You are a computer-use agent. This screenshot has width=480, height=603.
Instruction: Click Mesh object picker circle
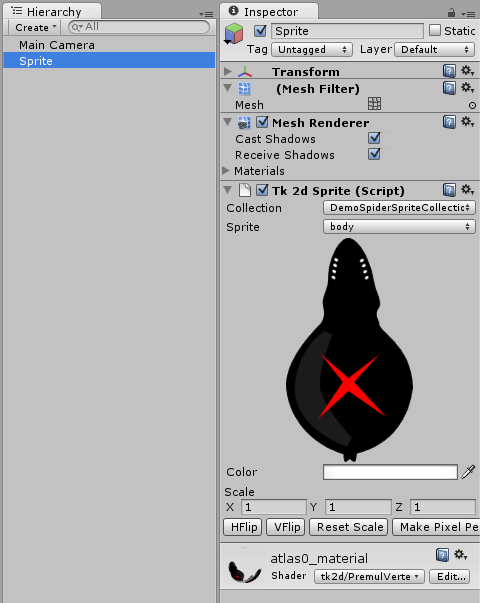(x=472, y=105)
